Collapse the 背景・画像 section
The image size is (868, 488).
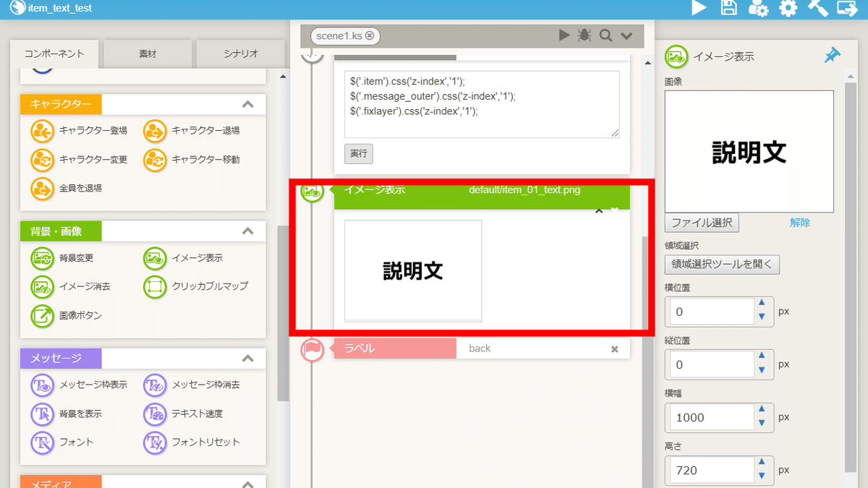[247, 231]
